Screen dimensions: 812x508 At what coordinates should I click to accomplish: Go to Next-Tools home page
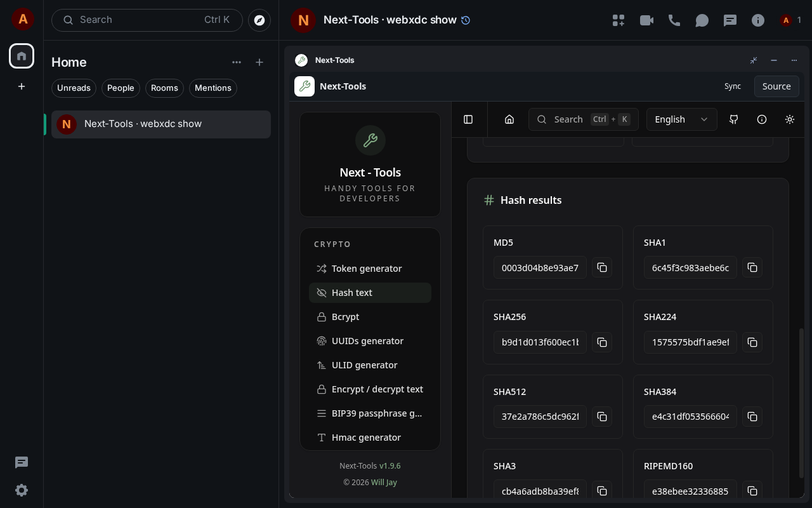pos(509,119)
